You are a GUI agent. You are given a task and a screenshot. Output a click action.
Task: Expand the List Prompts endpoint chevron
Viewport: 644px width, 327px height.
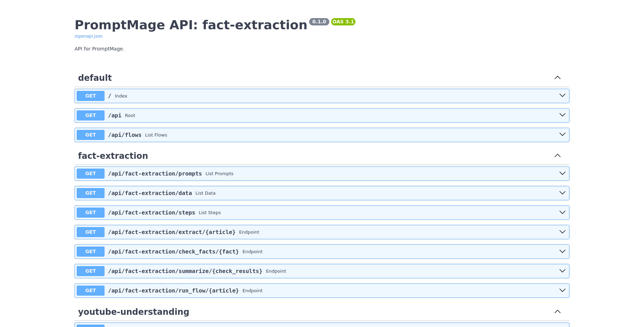tap(562, 173)
